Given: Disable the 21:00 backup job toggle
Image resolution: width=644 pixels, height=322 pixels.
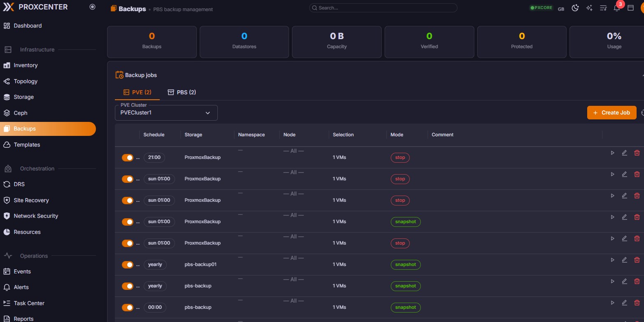Looking at the screenshot, I should click(x=128, y=158).
